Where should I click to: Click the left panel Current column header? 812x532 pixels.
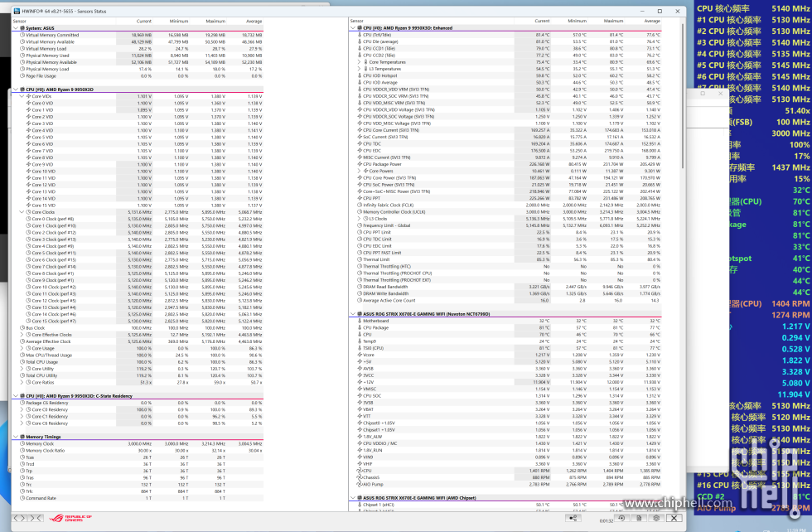pos(143,22)
